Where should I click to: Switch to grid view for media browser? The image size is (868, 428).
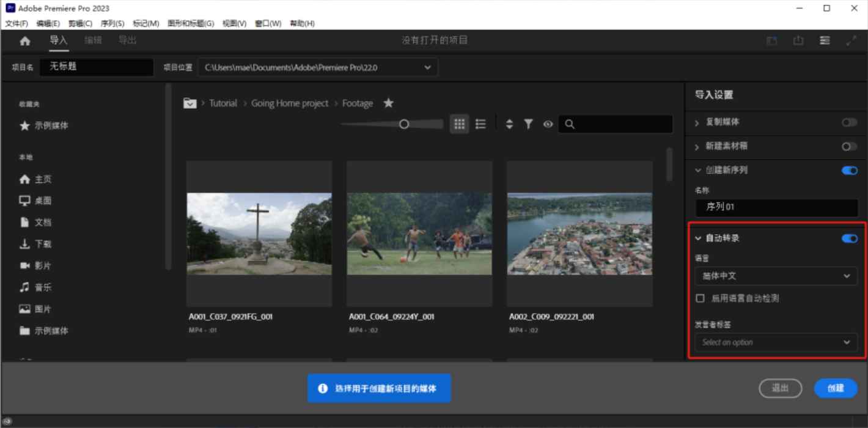[459, 124]
